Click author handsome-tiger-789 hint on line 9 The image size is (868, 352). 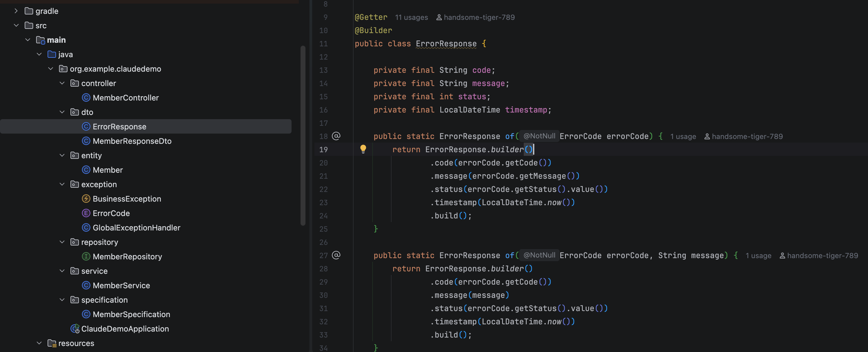[x=479, y=17]
